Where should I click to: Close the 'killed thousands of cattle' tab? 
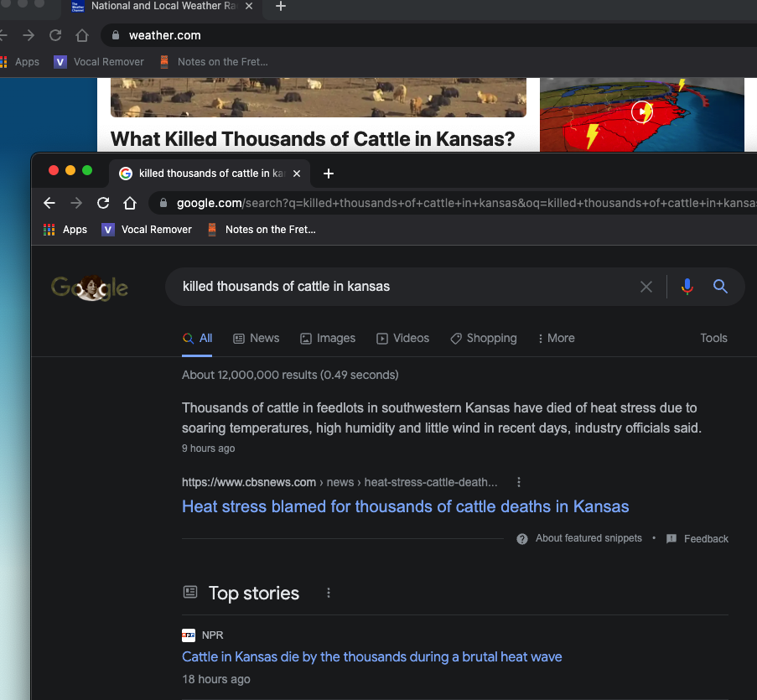point(297,174)
